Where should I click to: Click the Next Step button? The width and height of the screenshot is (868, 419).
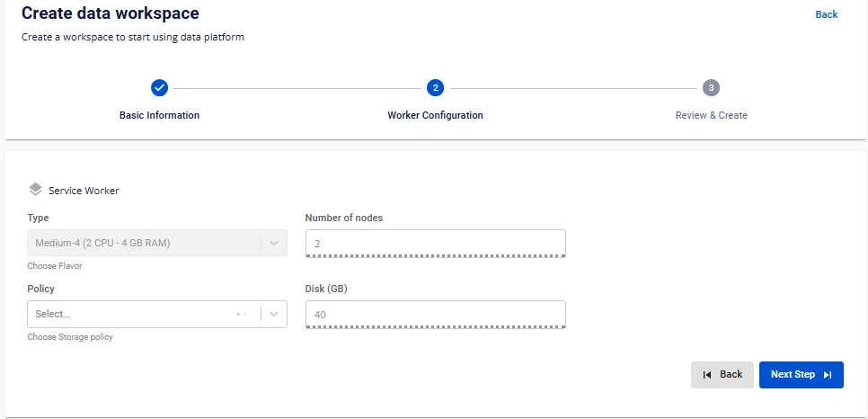[x=802, y=375]
